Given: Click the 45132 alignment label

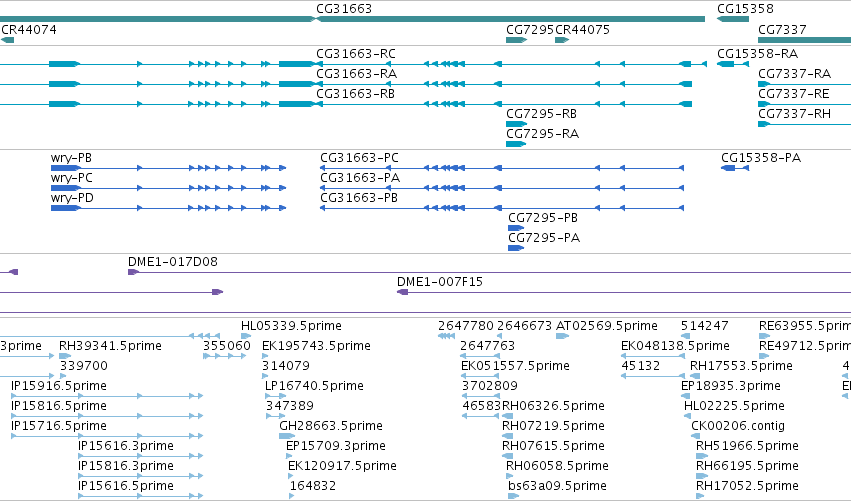Looking at the screenshot, I should click(641, 366).
